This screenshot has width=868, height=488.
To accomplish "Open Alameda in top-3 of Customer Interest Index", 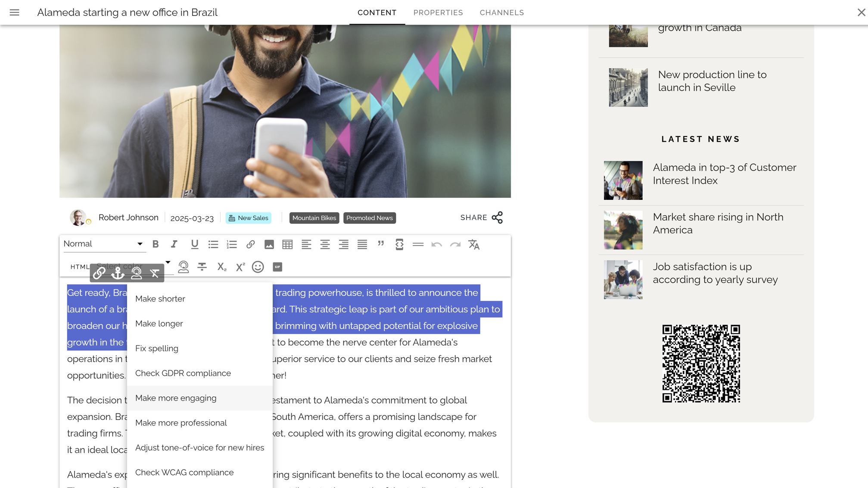I will tap(724, 174).
